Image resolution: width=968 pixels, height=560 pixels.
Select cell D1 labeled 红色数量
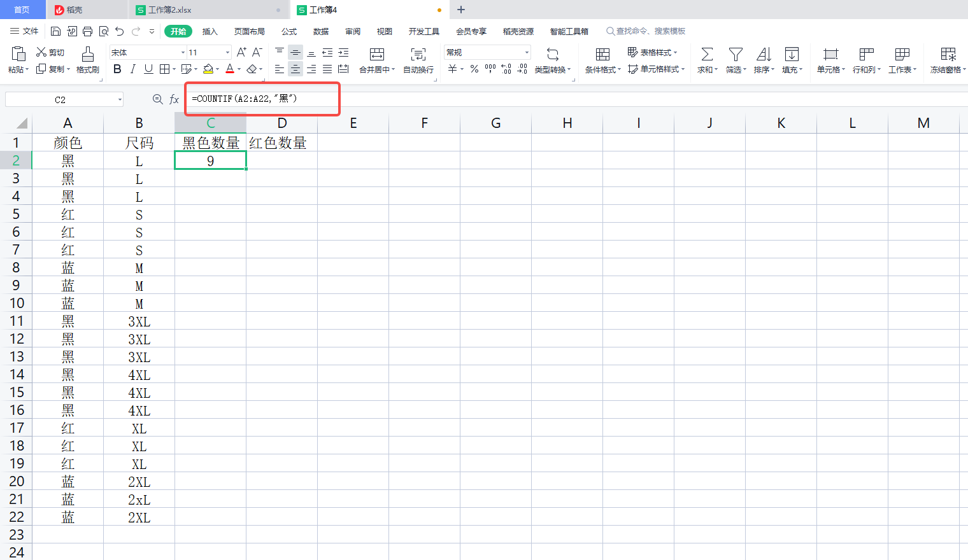pos(281,143)
